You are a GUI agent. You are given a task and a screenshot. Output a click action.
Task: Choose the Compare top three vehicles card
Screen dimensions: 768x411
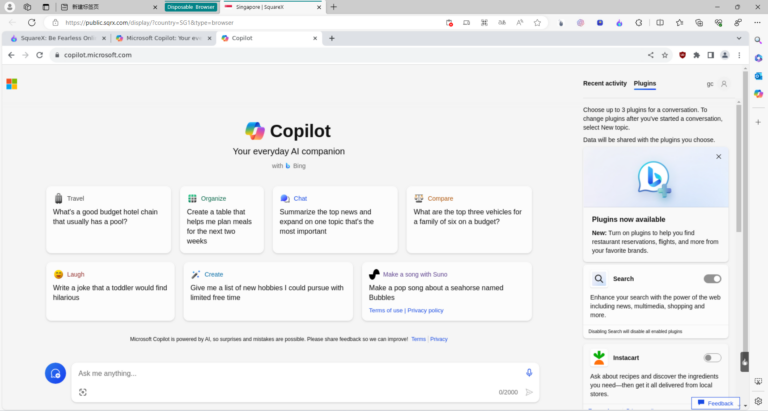[x=468, y=219]
